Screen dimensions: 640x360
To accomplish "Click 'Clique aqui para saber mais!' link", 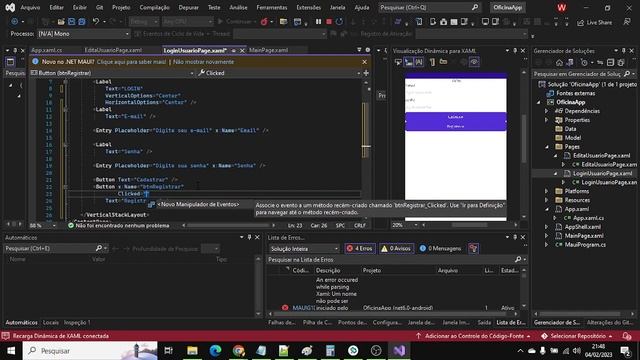I will point(131,62).
